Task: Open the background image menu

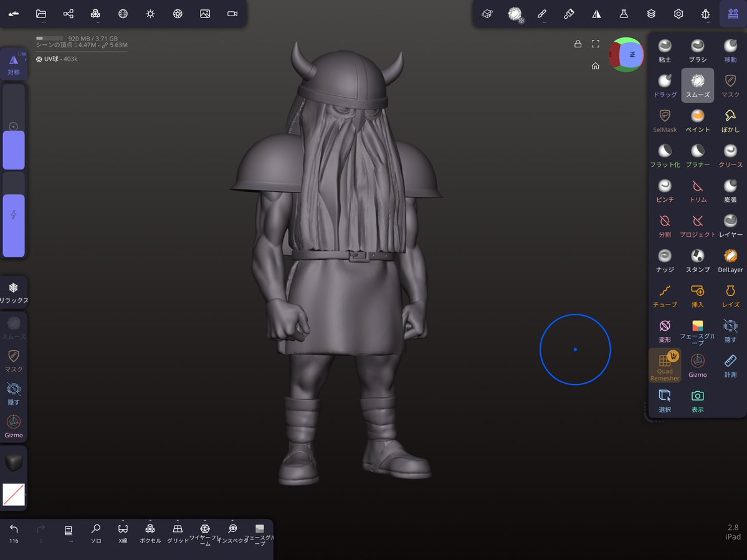Action: [205, 14]
